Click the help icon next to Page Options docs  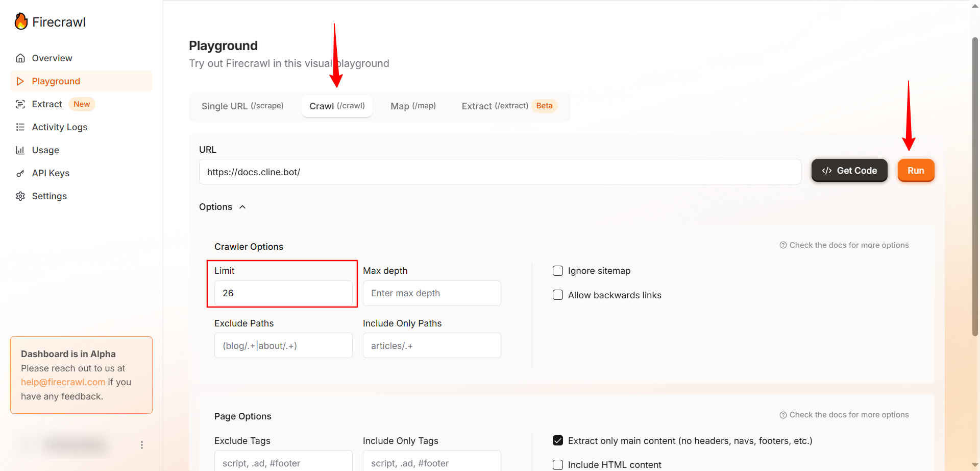tap(783, 415)
